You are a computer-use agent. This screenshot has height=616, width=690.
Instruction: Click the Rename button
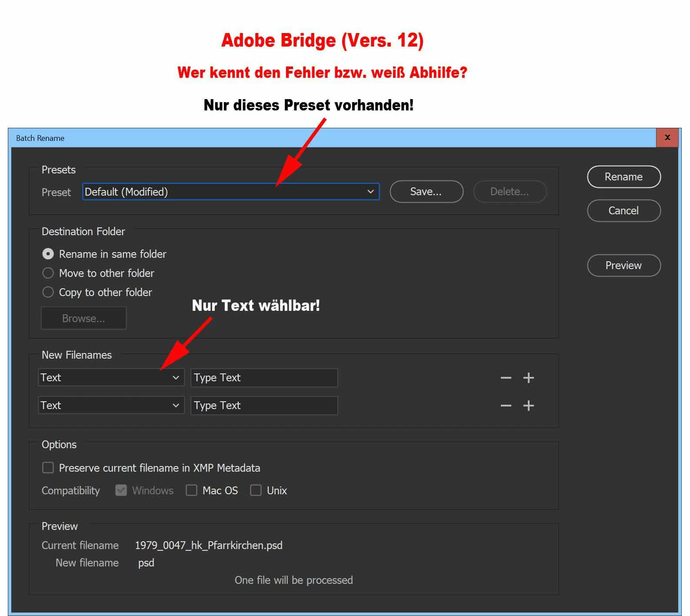tap(624, 177)
